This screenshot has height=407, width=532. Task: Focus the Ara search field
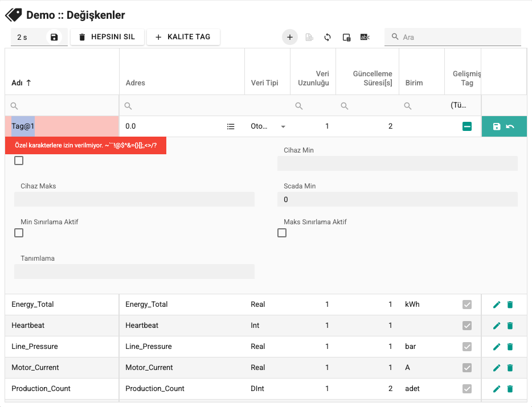tap(453, 37)
